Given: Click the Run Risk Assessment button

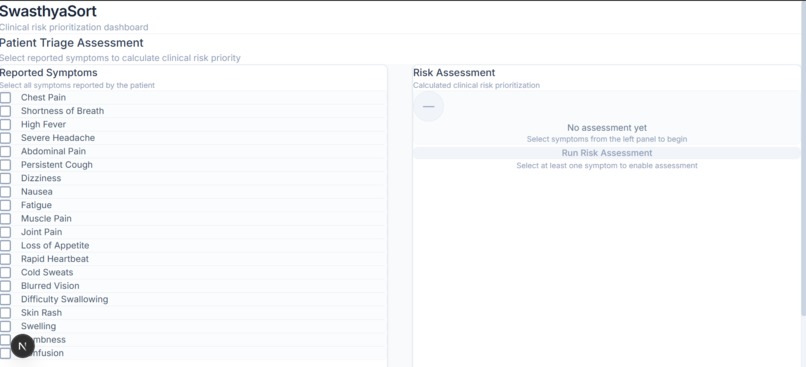Looking at the screenshot, I should pyautogui.click(x=607, y=153).
